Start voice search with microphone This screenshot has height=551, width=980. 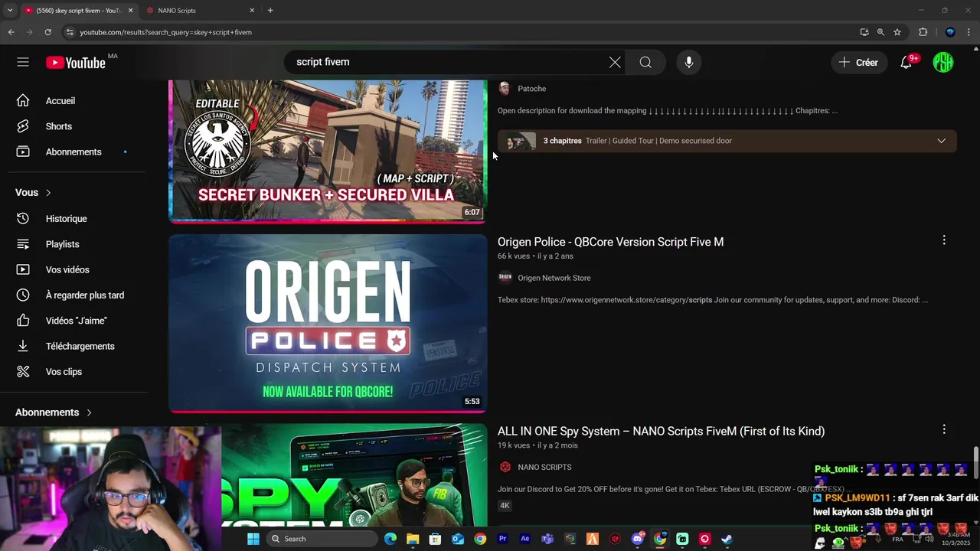[689, 62]
